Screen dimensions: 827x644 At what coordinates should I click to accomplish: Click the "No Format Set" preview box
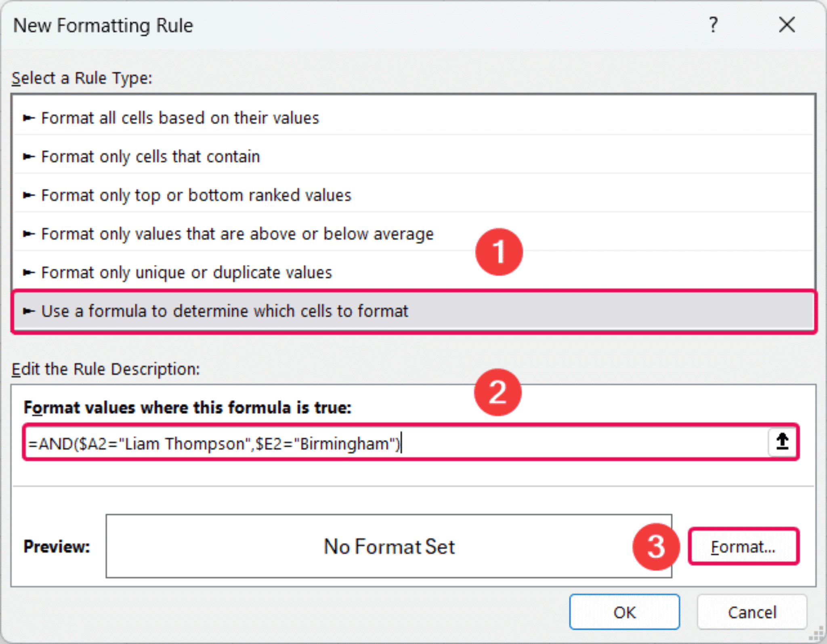(x=388, y=546)
